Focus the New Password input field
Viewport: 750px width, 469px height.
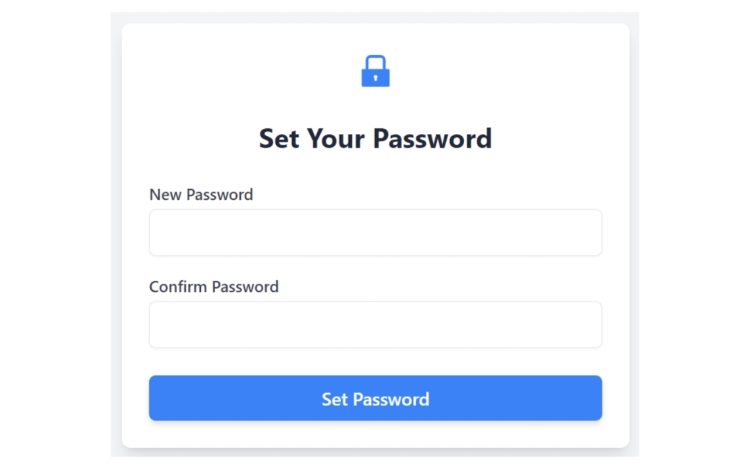375,232
